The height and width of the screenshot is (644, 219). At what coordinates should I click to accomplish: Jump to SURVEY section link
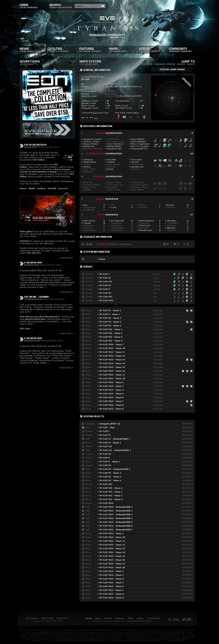click(x=181, y=64)
